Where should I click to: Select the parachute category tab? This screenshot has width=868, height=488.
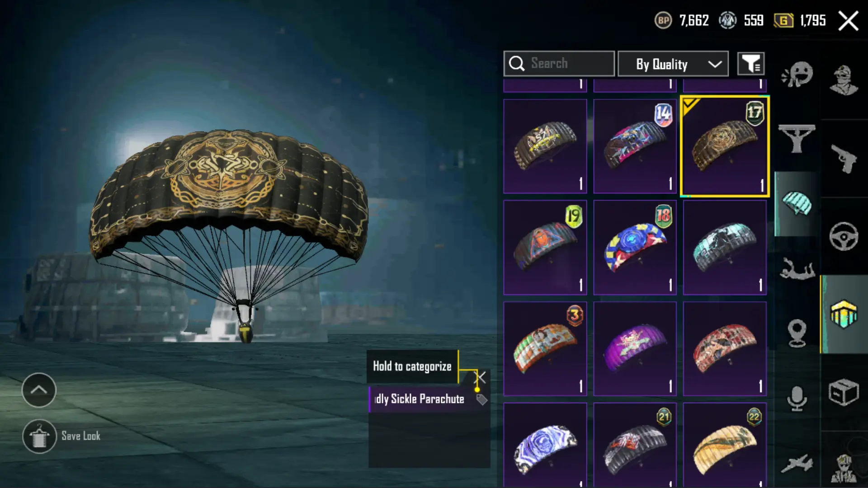pyautogui.click(x=797, y=204)
